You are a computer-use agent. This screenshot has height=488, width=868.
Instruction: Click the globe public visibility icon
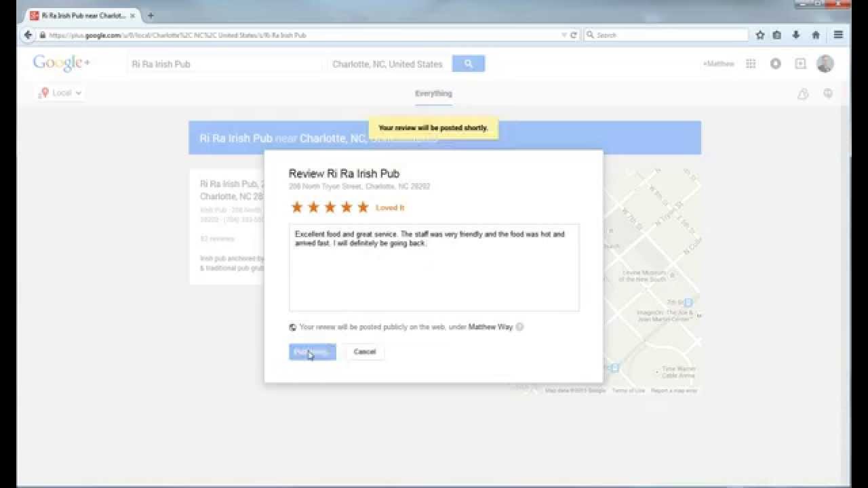click(293, 327)
